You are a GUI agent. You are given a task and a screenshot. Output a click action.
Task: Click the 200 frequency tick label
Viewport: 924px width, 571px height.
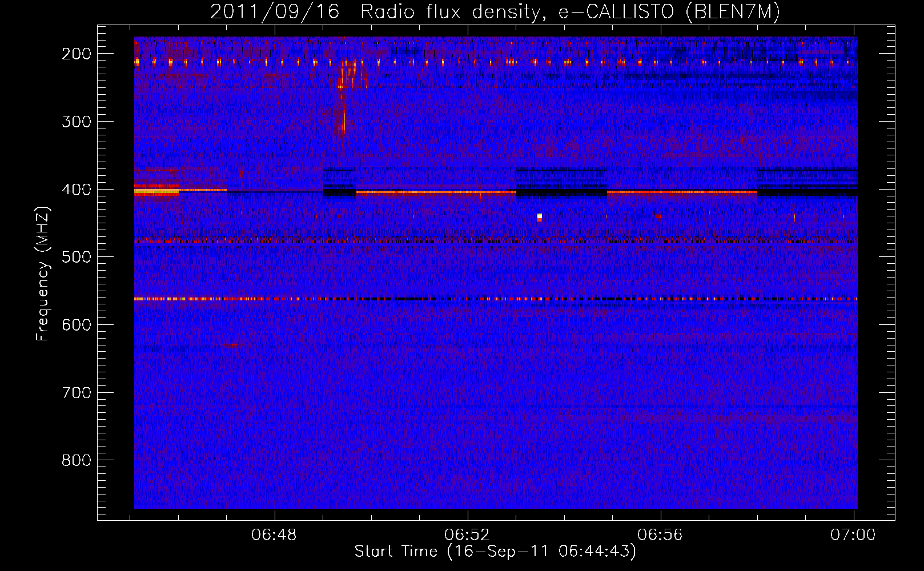click(77, 54)
